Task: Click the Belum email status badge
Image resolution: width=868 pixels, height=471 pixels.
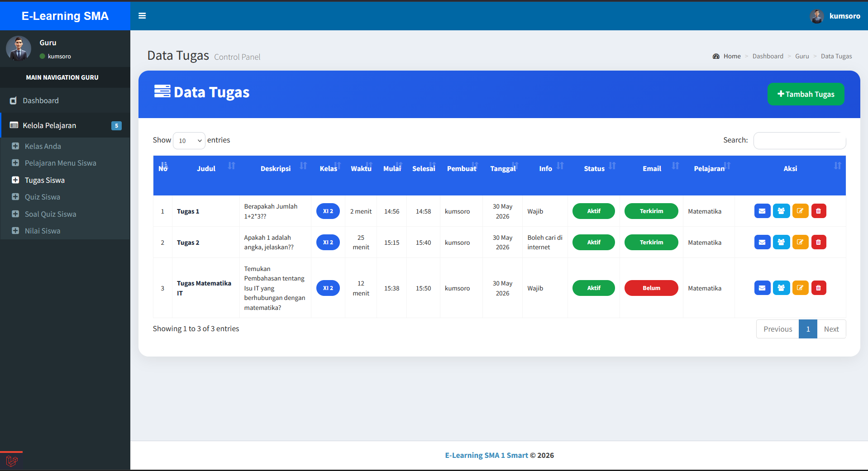Action: point(651,288)
